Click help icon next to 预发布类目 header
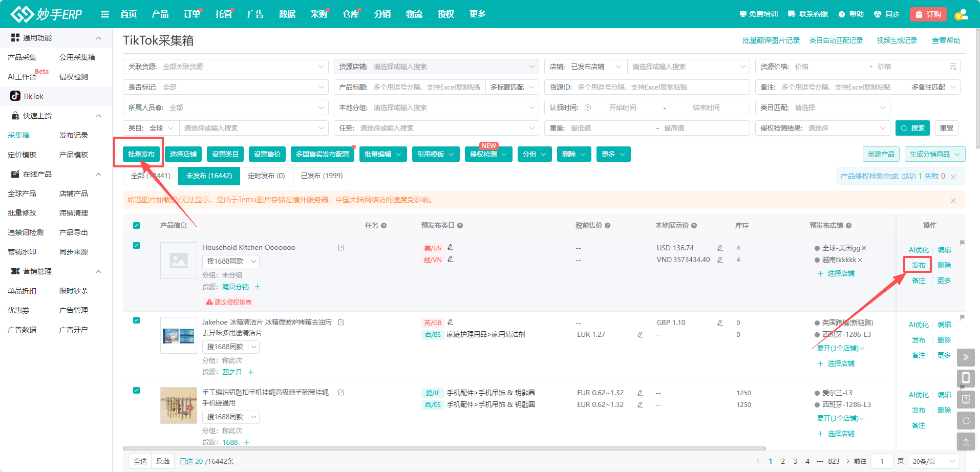Image resolution: width=980 pixels, height=472 pixels. coord(460,226)
